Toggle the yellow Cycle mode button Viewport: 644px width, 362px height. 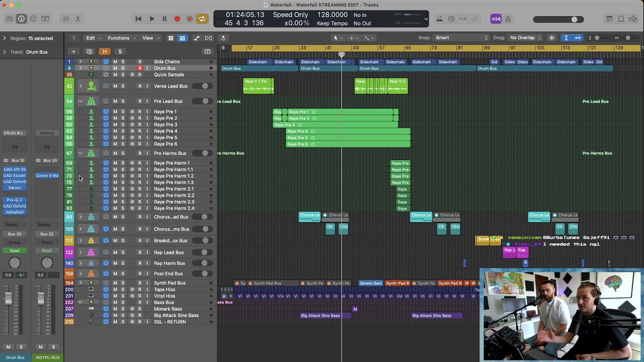coord(202,19)
